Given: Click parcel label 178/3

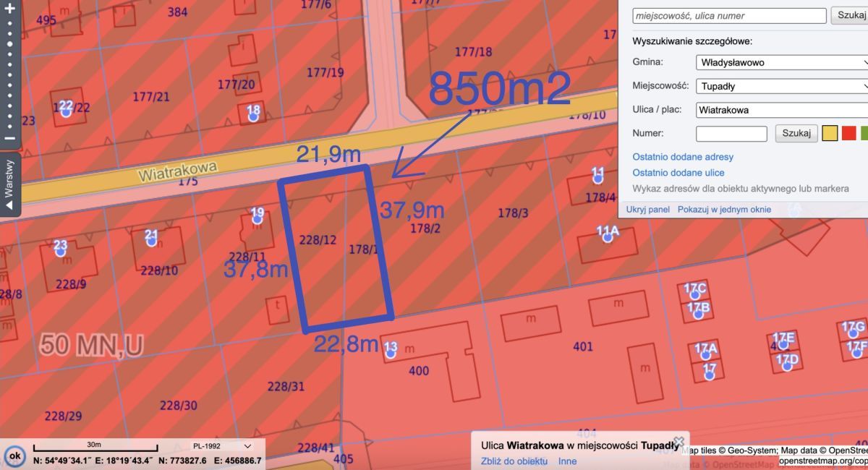Looking at the screenshot, I should 514,213.
